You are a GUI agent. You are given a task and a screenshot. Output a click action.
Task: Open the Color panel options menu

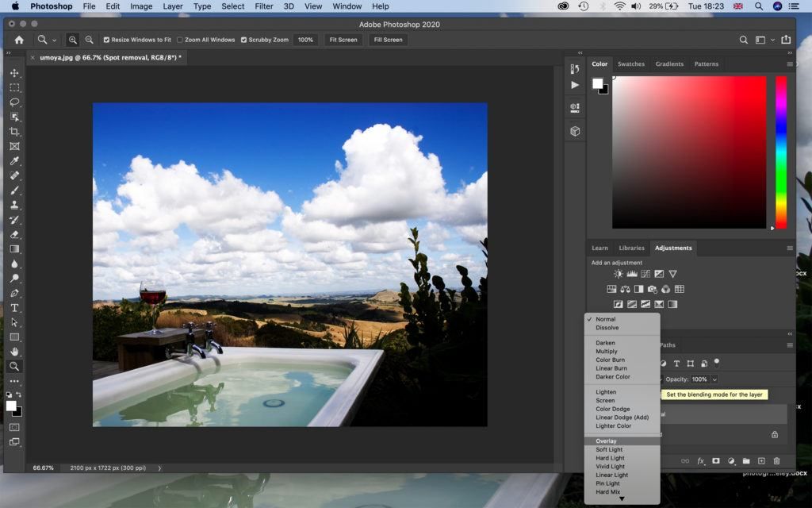coord(789,64)
